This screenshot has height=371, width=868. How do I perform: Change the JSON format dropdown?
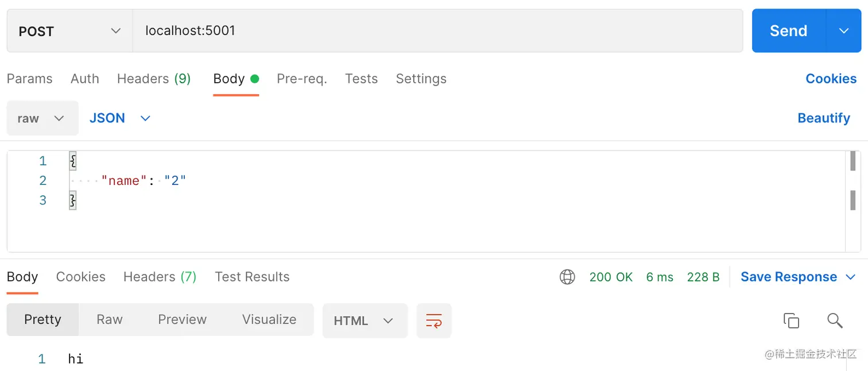click(119, 118)
